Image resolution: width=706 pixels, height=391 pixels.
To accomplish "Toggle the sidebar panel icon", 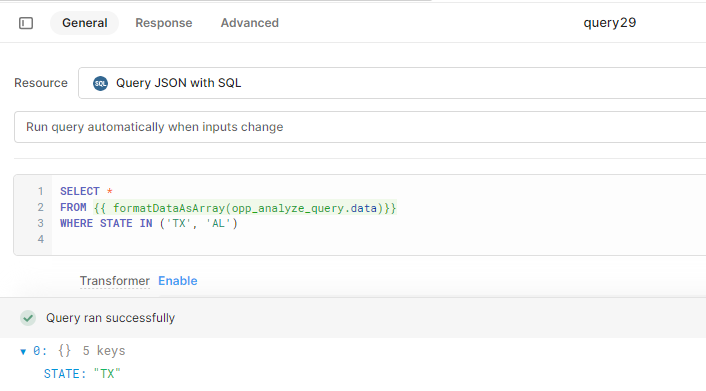I will (26, 23).
